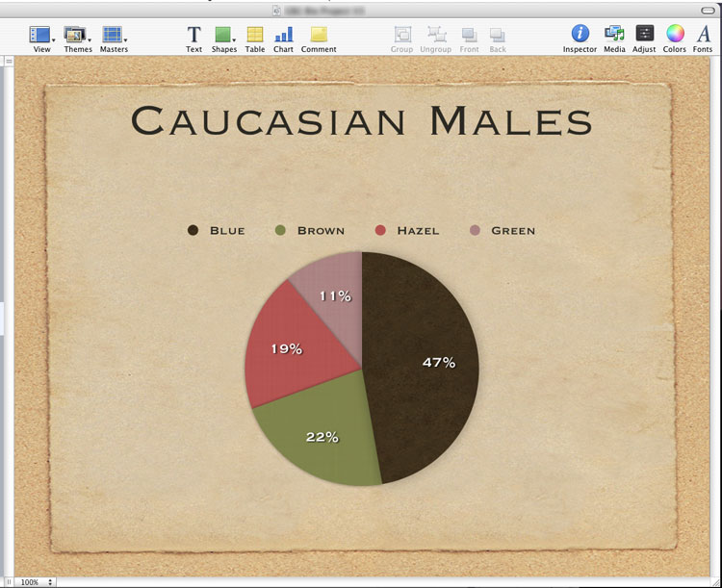
Task: Open the Inspector panel
Action: coord(580,38)
